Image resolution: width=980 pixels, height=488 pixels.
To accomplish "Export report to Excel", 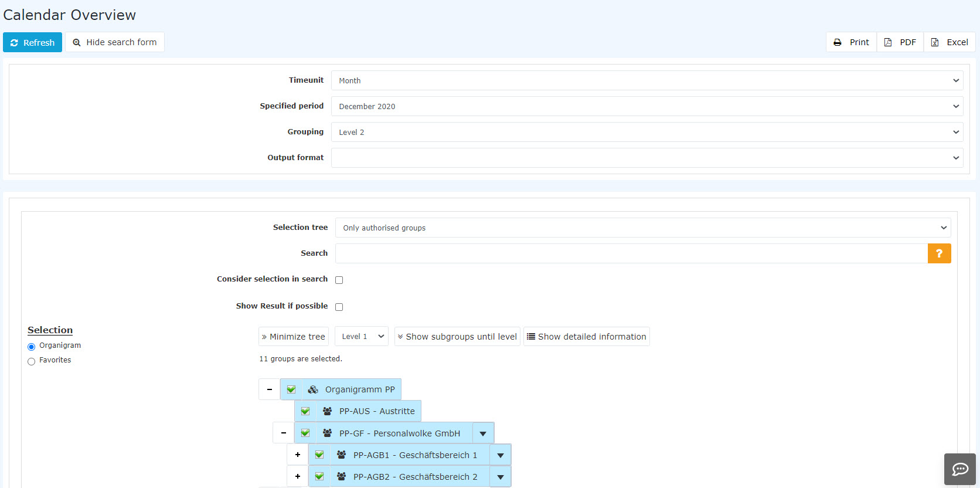I will [950, 42].
